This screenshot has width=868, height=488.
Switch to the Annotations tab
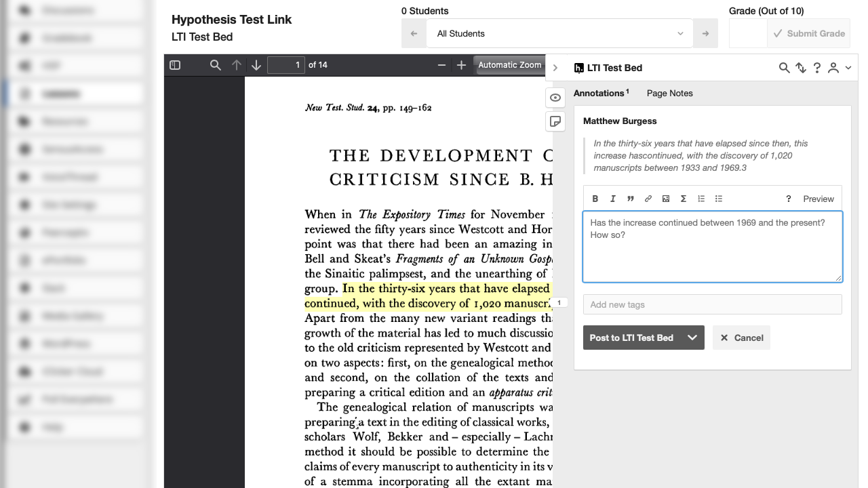coord(601,93)
